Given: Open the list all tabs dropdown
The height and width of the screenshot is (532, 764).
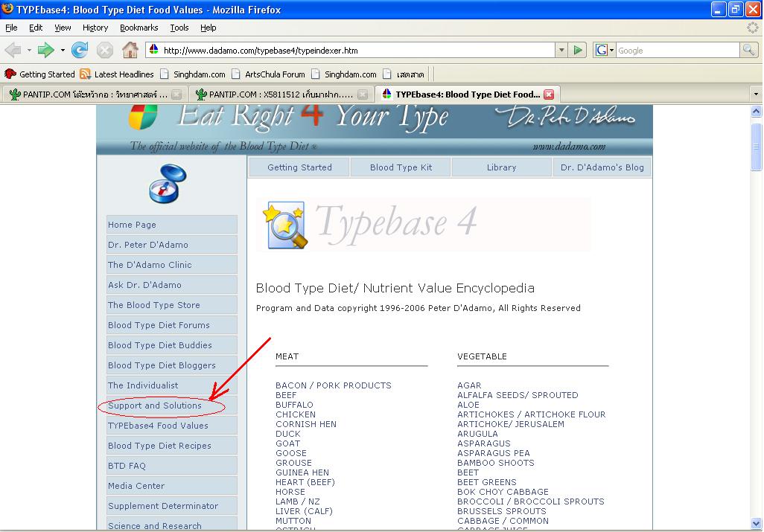Looking at the screenshot, I should coord(756,94).
